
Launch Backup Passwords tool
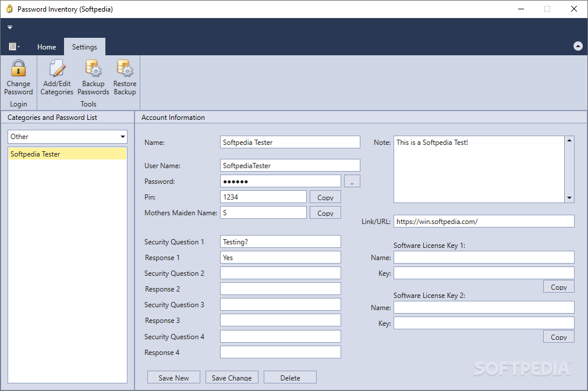coord(93,77)
